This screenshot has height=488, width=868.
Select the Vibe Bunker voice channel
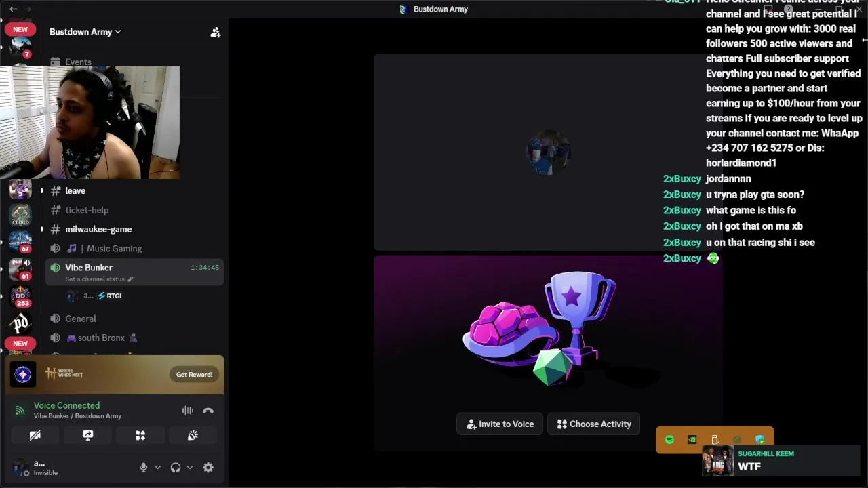tap(134, 272)
